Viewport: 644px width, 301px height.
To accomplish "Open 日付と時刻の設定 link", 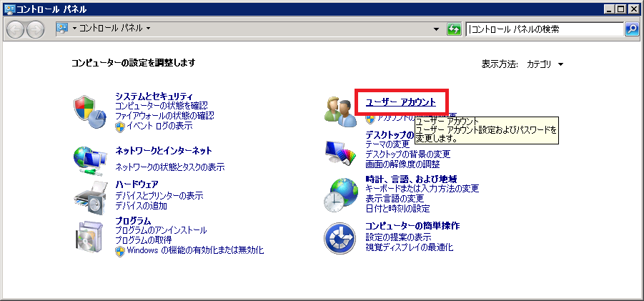I will (397, 209).
